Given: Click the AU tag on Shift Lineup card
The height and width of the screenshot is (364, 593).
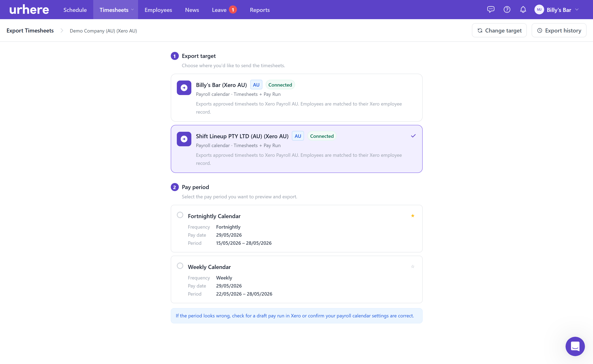Looking at the screenshot, I should pos(298,136).
